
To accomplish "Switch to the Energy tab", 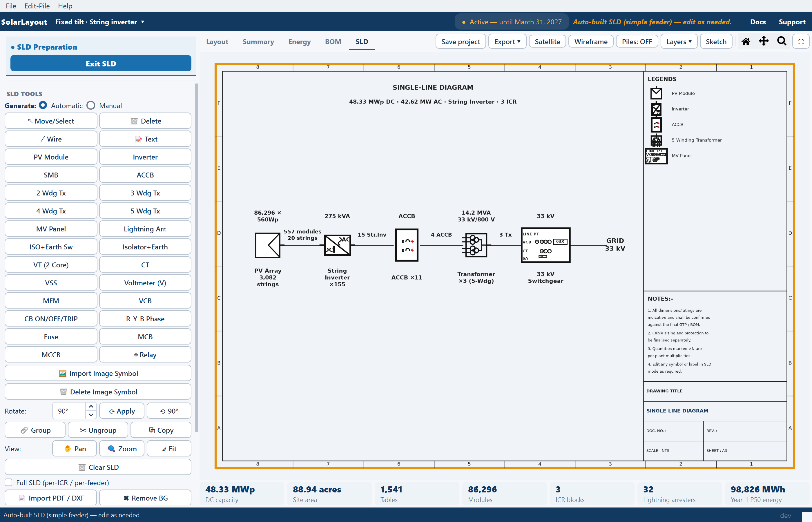I will click(299, 42).
